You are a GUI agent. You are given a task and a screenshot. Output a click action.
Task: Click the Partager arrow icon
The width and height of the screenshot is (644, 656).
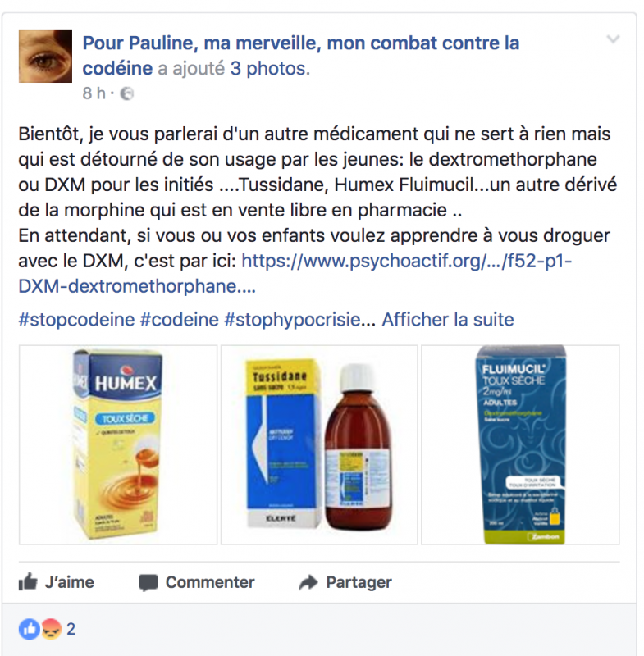pos(308,582)
